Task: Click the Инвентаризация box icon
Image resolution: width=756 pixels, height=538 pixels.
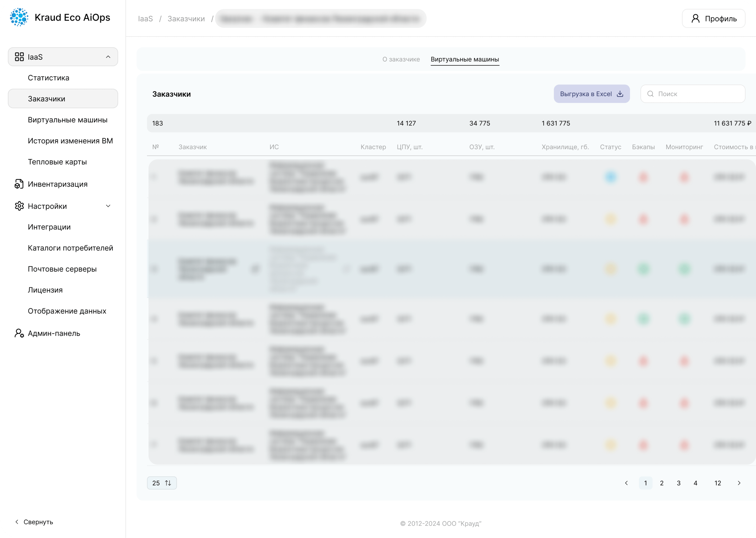Action: (19, 184)
